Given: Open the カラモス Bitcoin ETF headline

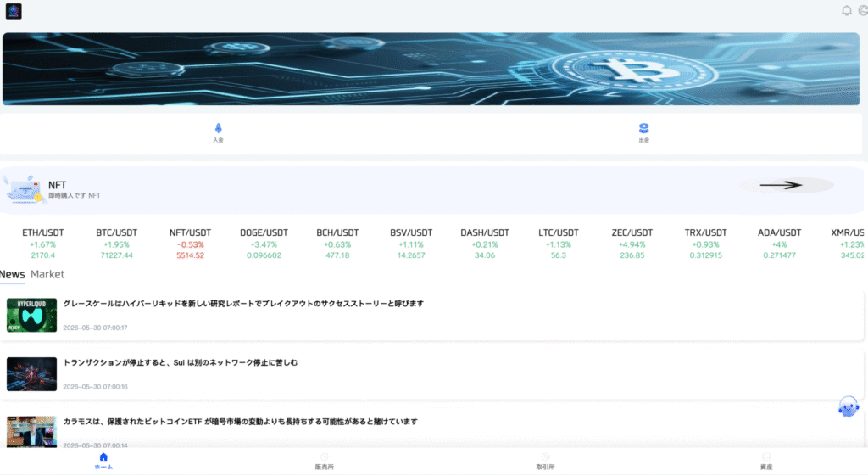Looking at the screenshot, I should click(x=240, y=422).
